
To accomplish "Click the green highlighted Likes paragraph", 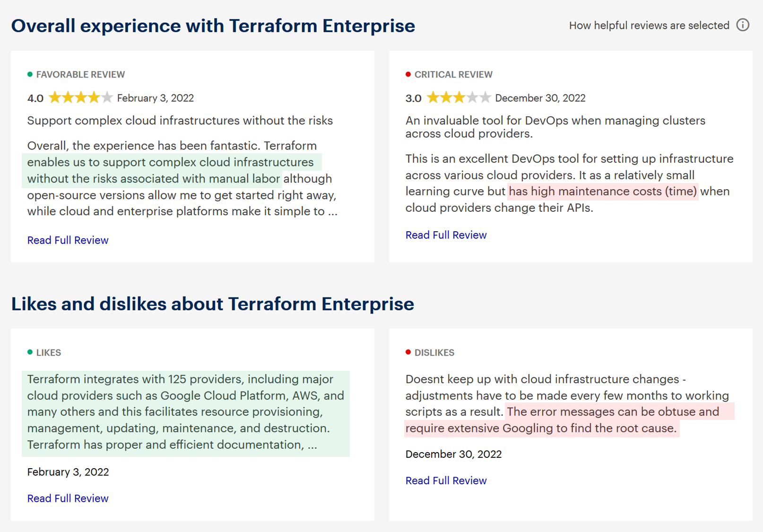I will [185, 412].
